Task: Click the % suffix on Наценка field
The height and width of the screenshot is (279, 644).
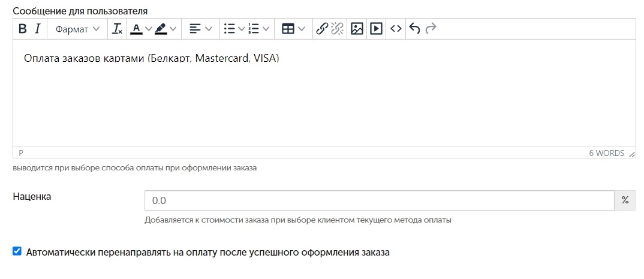Action: (625, 200)
